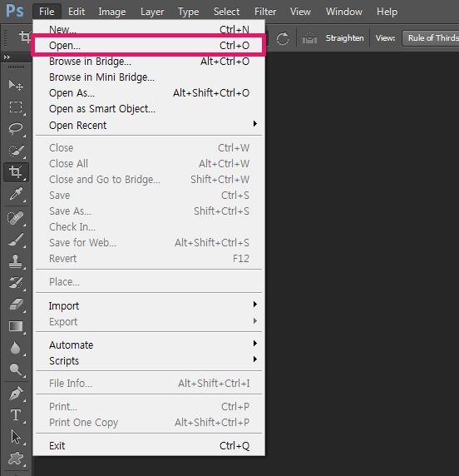
Task: Select the Brush tool
Action: [16, 240]
